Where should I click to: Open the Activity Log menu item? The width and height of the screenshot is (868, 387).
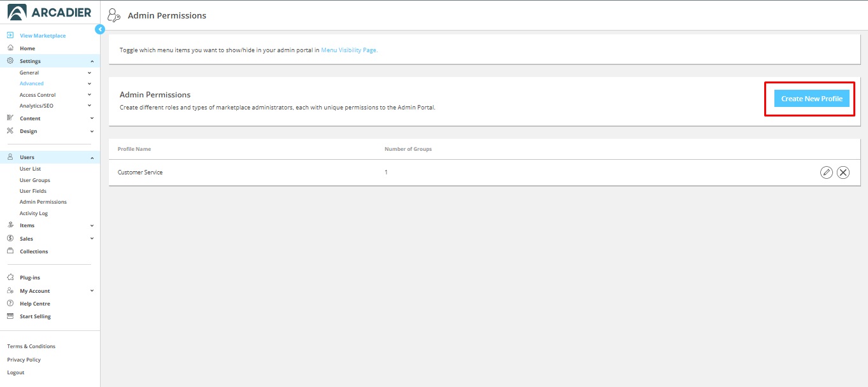(x=34, y=213)
